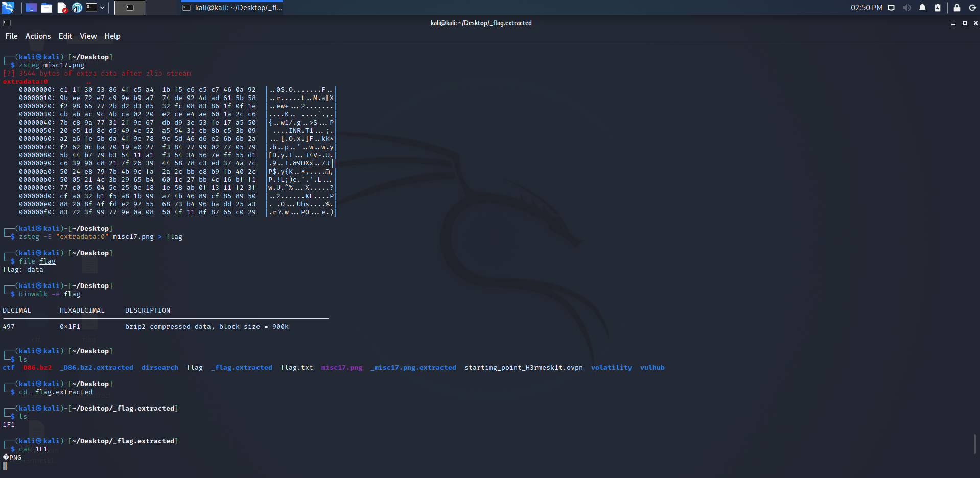Click '_flag.extracted' in the ls output
The image size is (980, 478).
pyautogui.click(x=242, y=368)
